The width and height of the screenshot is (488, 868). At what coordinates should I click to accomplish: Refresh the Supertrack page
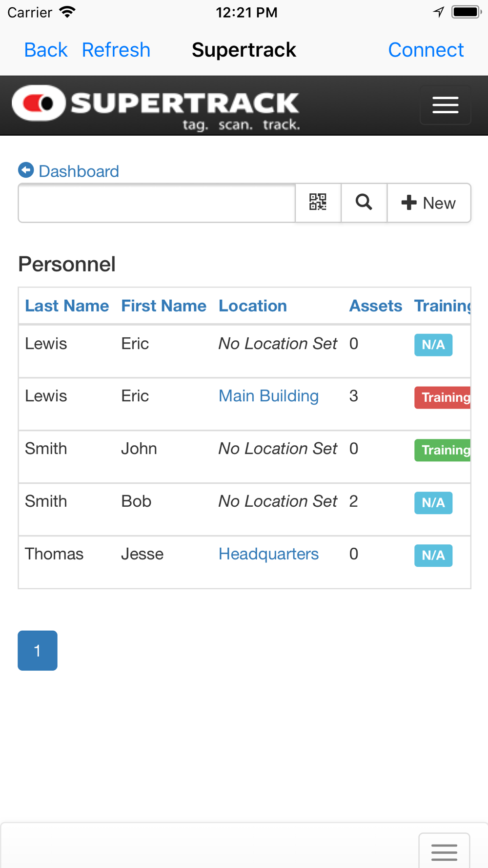pyautogui.click(x=116, y=50)
